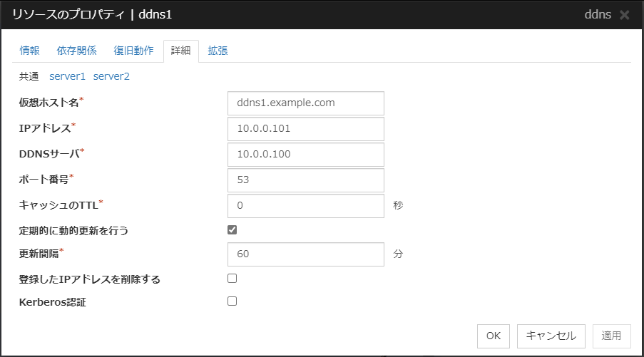Focus the DDNSサーバ input field
The image size is (644, 357).
pyautogui.click(x=305, y=155)
